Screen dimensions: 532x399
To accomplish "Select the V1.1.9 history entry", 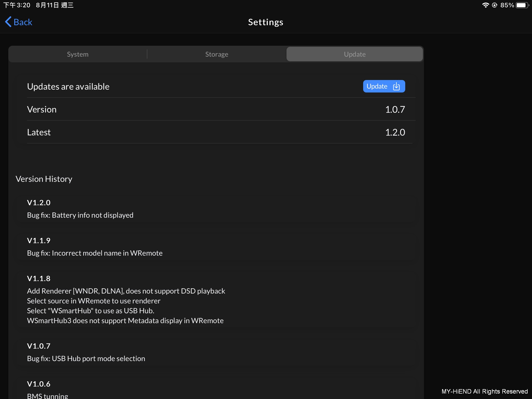I will point(39,241).
